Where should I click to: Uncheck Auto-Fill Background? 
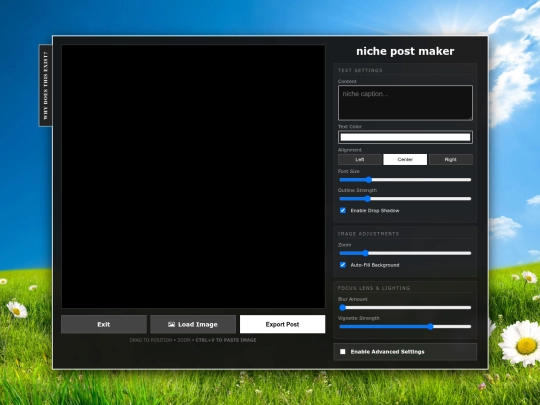pyautogui.click(x=343, y=265)
